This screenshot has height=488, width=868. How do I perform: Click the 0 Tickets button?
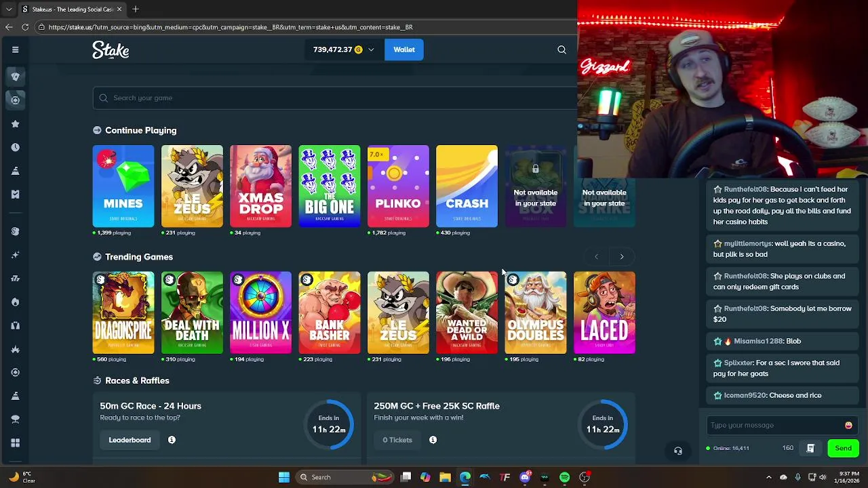(x=397, y=440)
